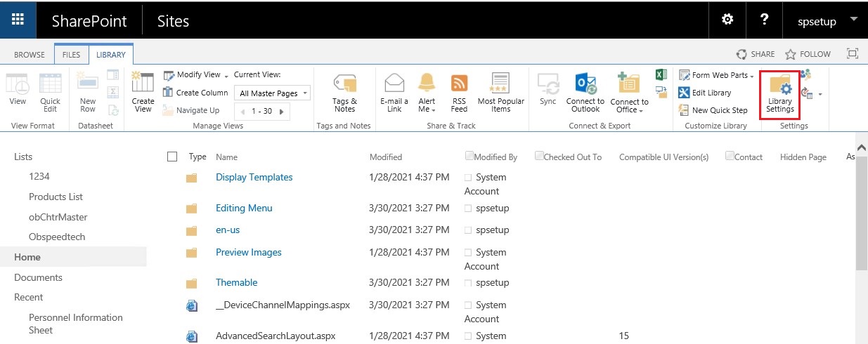
Task: Click Connect to Outlook
Action: (x=585, y=92)
